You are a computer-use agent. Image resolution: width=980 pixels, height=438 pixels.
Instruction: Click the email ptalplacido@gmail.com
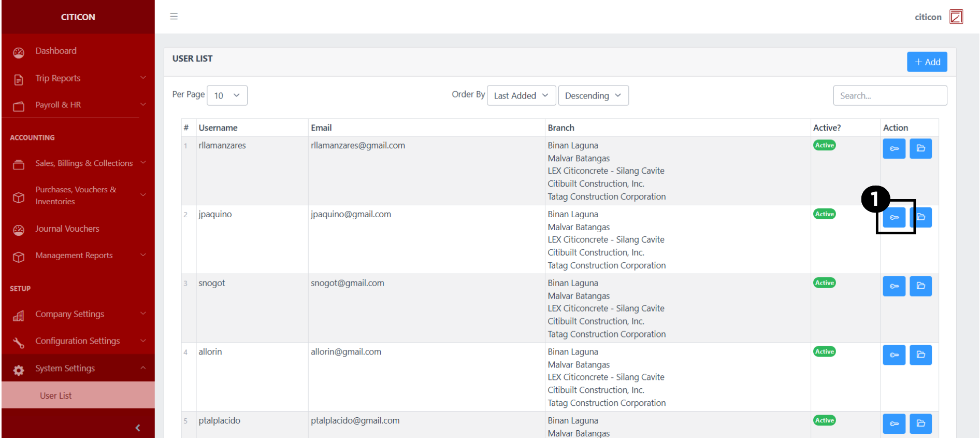coord(355,420)
